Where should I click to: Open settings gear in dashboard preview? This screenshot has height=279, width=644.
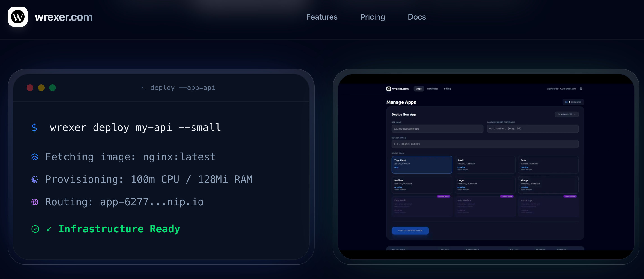pos(581,89)
